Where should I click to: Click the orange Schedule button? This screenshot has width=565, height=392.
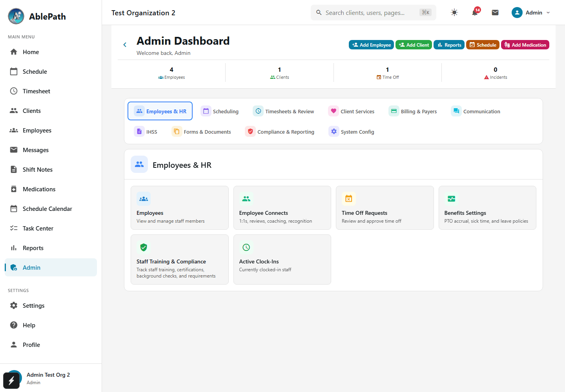pyautogui.click(x=483, y=45)
